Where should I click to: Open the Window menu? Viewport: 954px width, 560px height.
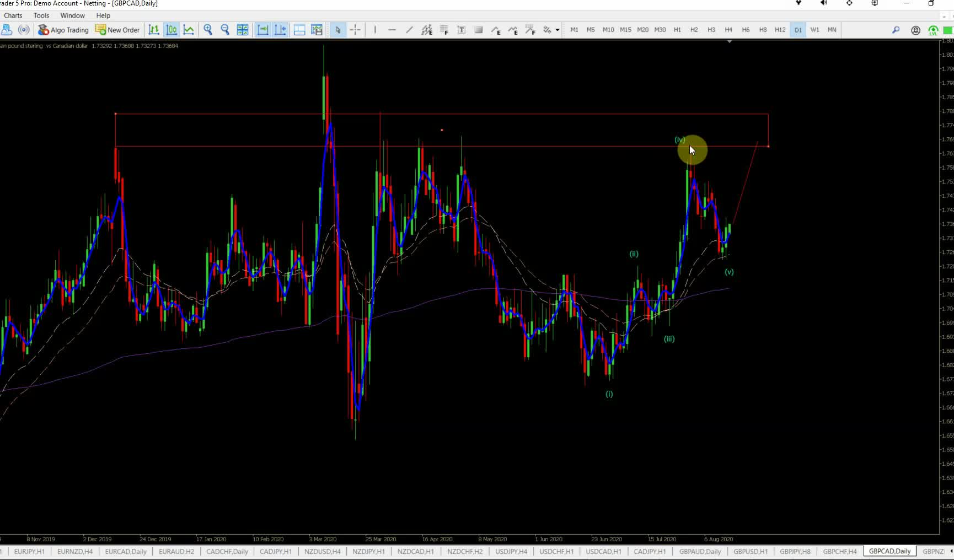click(72, 15)
